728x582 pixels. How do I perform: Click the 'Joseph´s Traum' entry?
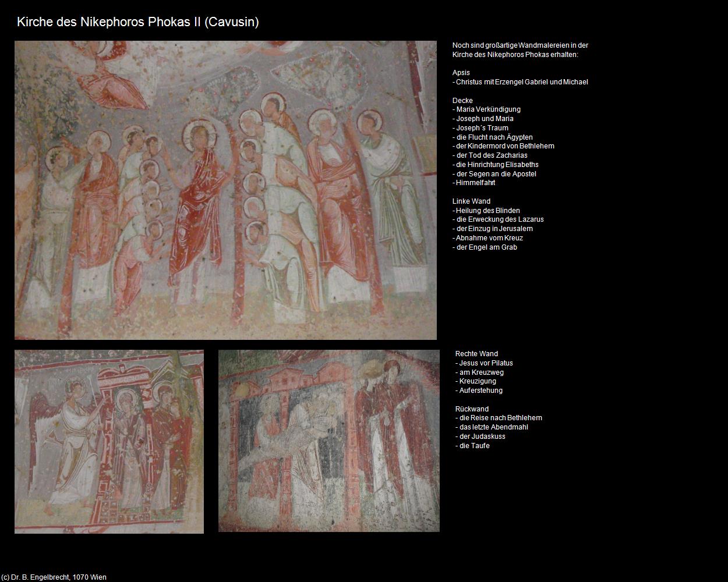pyautogui.click(x=480, y=128)
